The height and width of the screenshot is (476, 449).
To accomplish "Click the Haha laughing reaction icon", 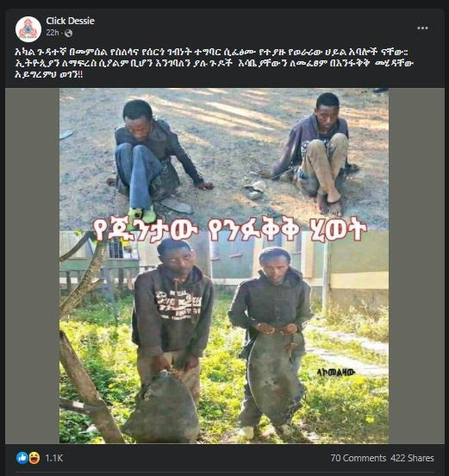I will coord(34,458).
